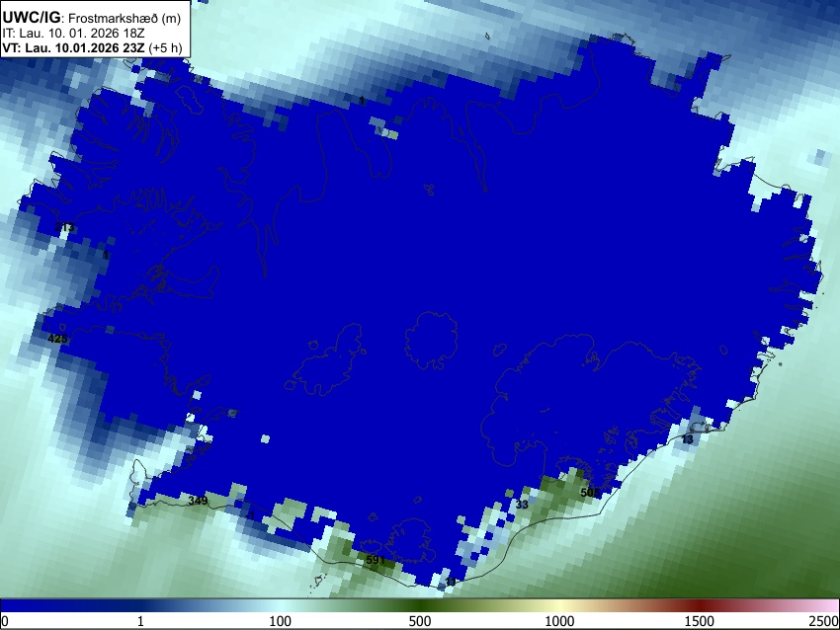The height and width of the screenshot is (630, 840).
Task: Click the map value 213
Action: click(x=65, y=228)
